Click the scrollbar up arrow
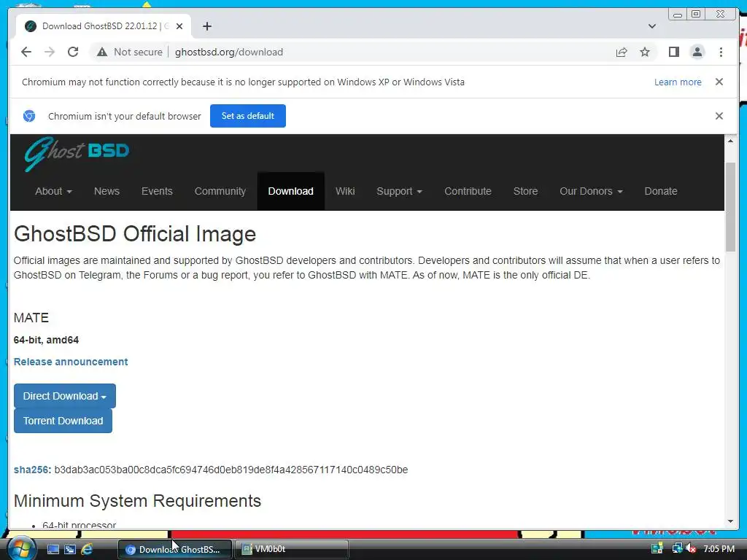747x560 pixels. (730, 141)
